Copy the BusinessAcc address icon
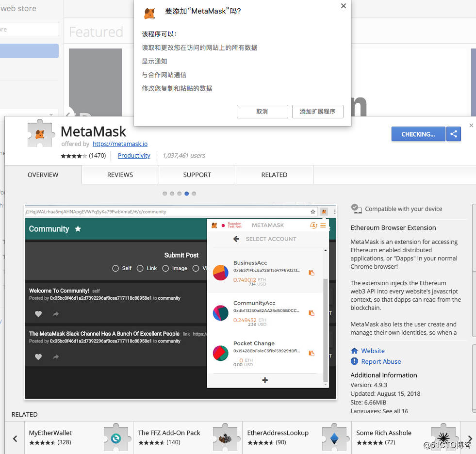The image size is (476, 454). pos(312,273)
